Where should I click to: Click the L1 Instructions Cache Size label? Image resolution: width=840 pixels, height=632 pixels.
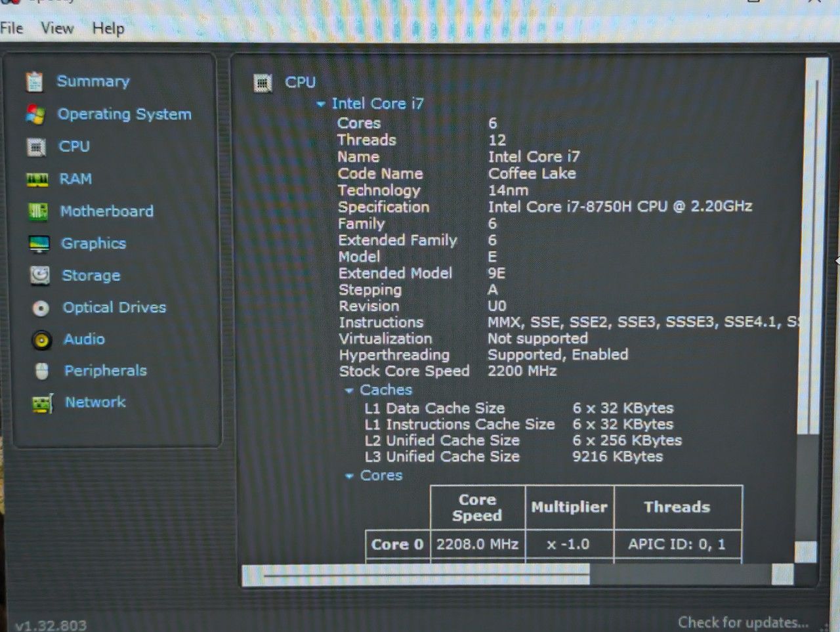point(459,425)
